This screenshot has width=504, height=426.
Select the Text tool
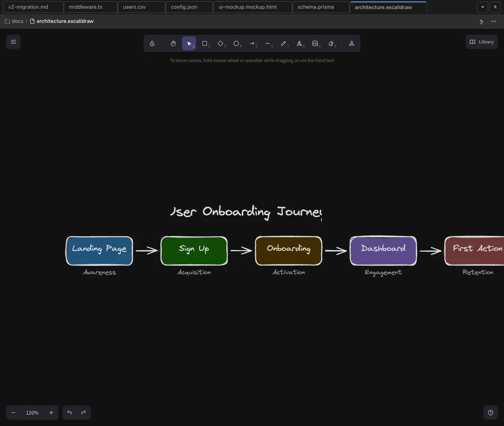pyautogui.click(x=300, y=43)
